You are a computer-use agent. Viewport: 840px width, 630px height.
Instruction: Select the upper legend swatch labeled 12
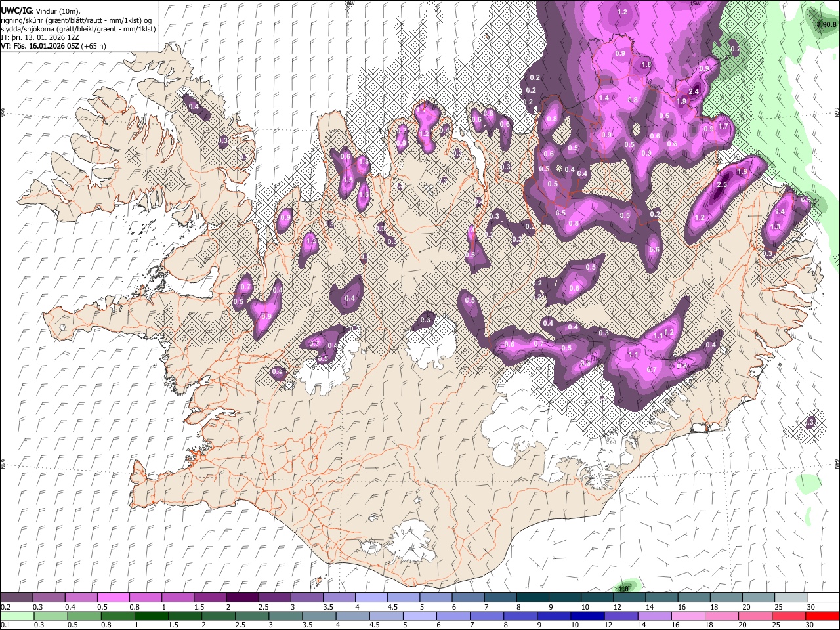pyautogui.click(x=629, y=598)
